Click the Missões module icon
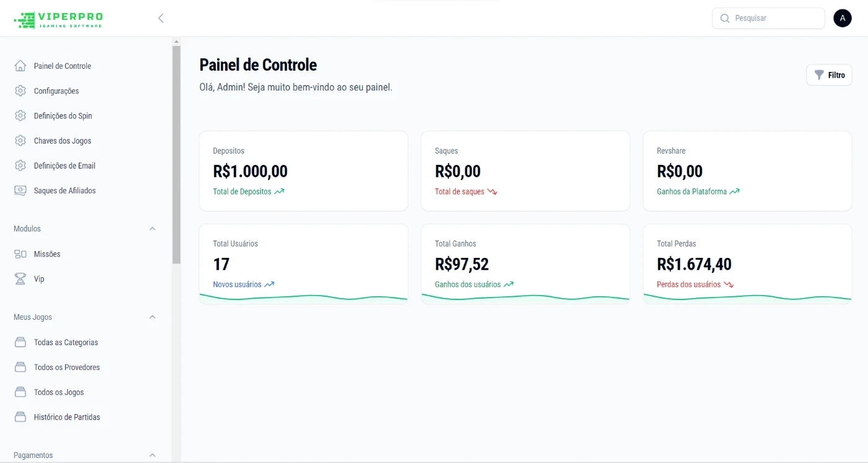The image size is (868, 463). 20,254
